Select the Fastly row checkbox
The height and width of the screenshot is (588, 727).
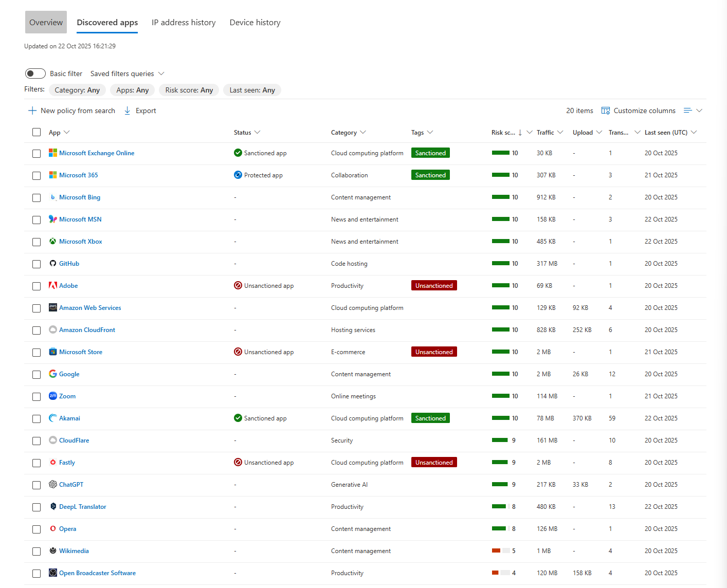click(x=37, y=463)
